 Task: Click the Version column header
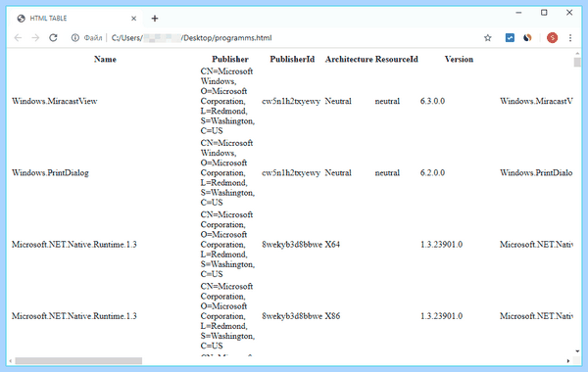[x=459, y=59]
